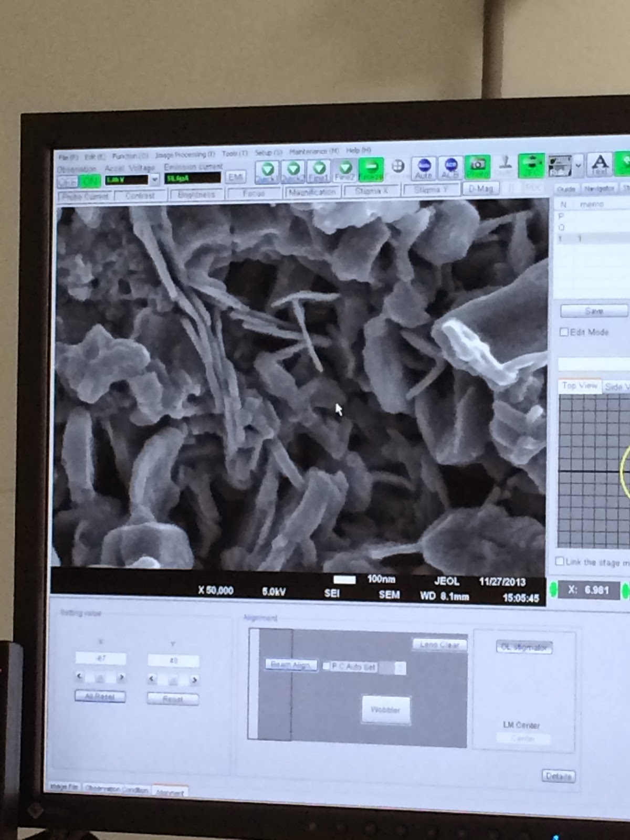Screen dimensions: 630x840
Task: Switch to the Observation Condition tab
Action: pos(116,788)
